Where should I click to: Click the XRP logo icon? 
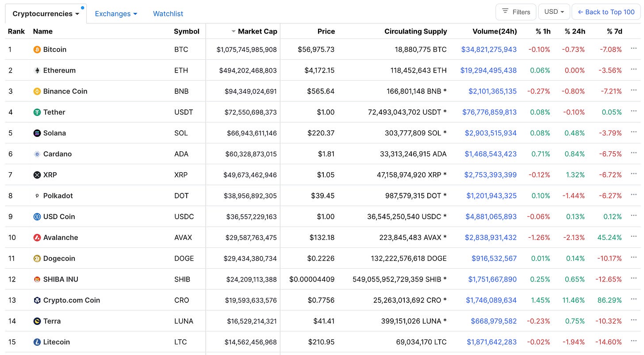(37, 175)
